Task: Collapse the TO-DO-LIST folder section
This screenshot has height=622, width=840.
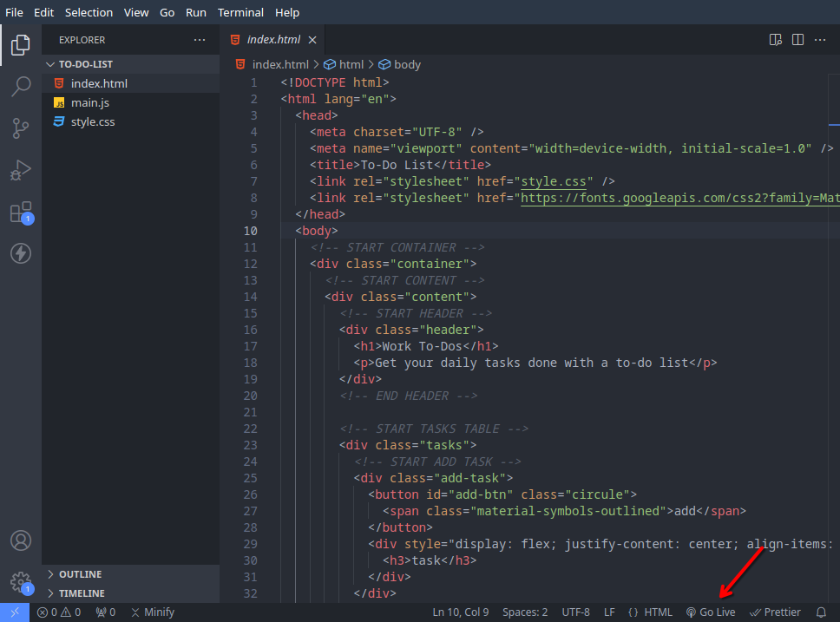Action: tap(131, 64)
